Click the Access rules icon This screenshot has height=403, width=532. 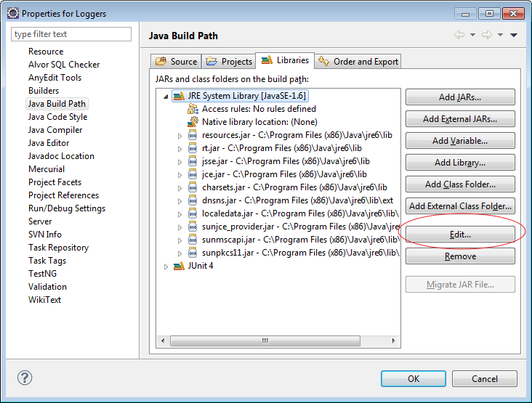(x=193, y=109)
